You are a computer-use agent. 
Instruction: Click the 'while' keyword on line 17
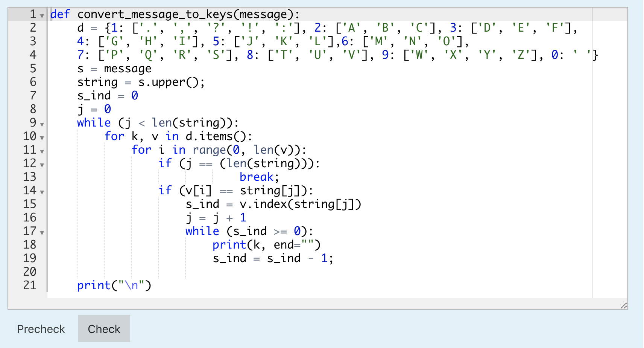[202, 231]
